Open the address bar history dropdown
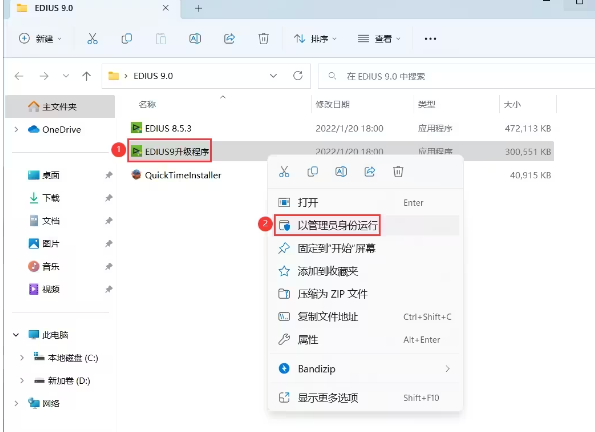Screen dimensions: 595x432 coord(273,76)
